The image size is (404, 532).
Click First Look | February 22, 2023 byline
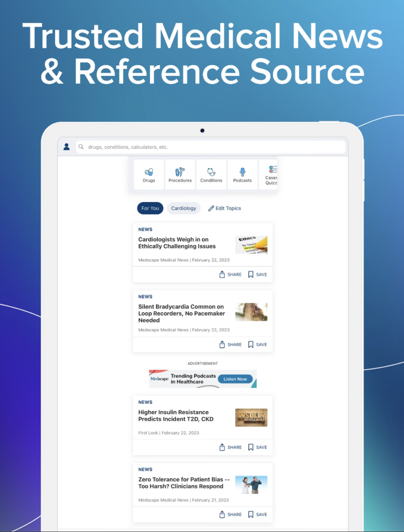[x=169, y=433]
